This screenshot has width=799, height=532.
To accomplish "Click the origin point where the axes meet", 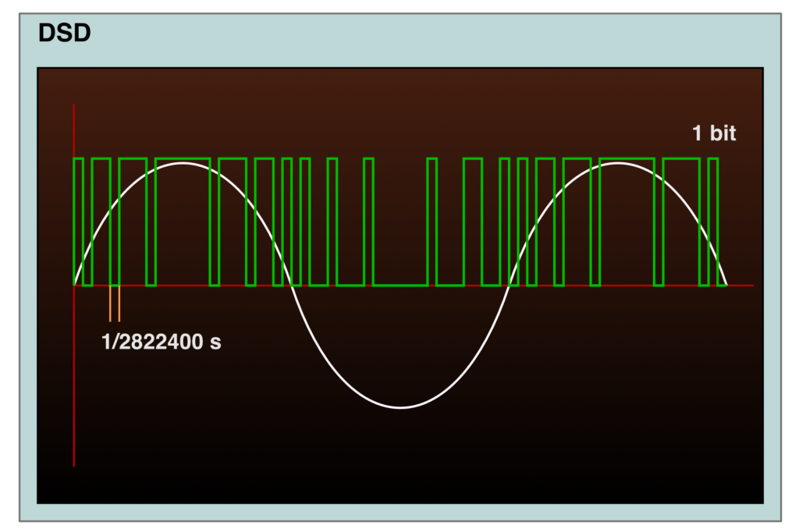I will pyautogui.click(x=74, y=286).
